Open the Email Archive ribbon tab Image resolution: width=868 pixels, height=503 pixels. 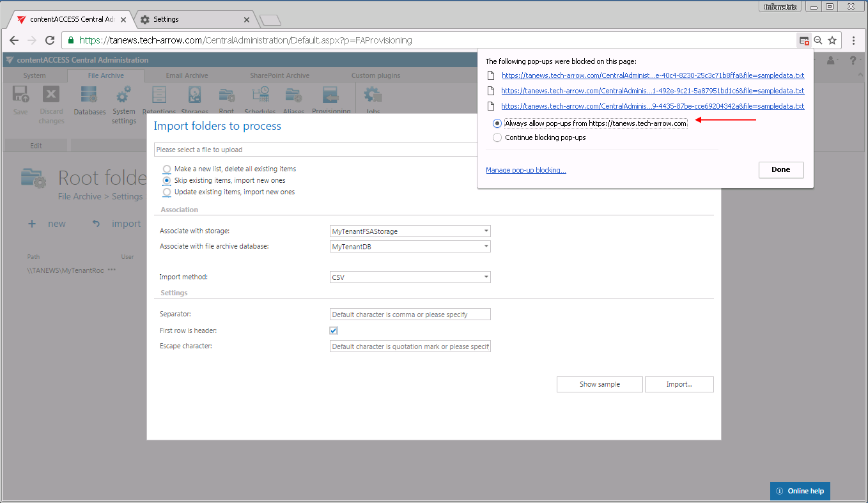tap(187, 75)
